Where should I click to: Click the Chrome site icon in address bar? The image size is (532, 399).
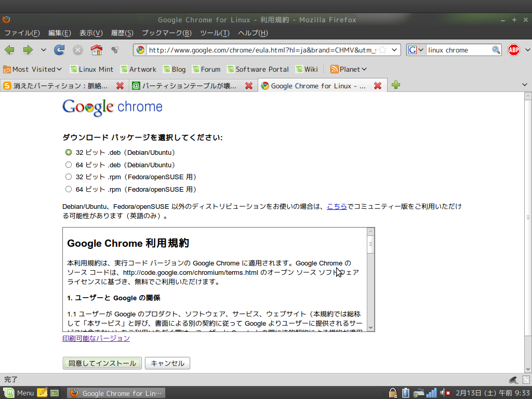coord(140,50)
